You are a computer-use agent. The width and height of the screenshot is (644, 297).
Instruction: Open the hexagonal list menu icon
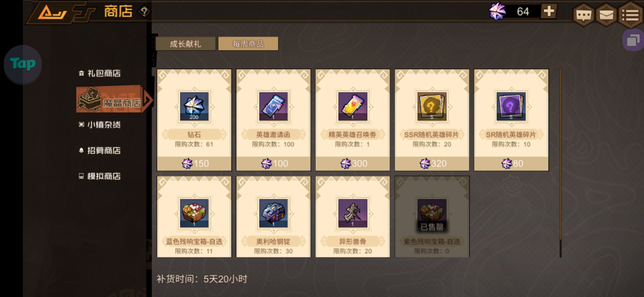(631, 15)
